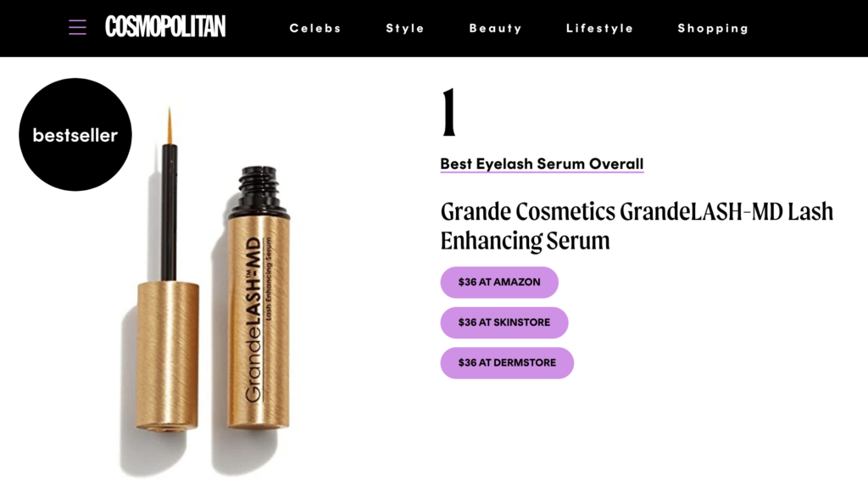Open the purple hamburger menu
This screenshot has height=487, width=868.
point(77,27)
